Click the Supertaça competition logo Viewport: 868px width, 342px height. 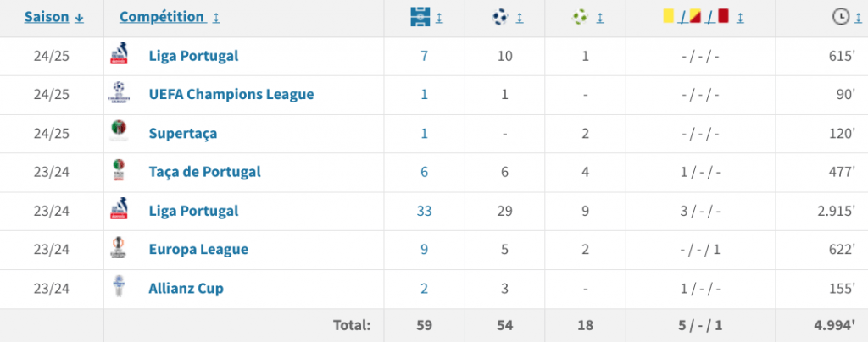coord(119,133)
